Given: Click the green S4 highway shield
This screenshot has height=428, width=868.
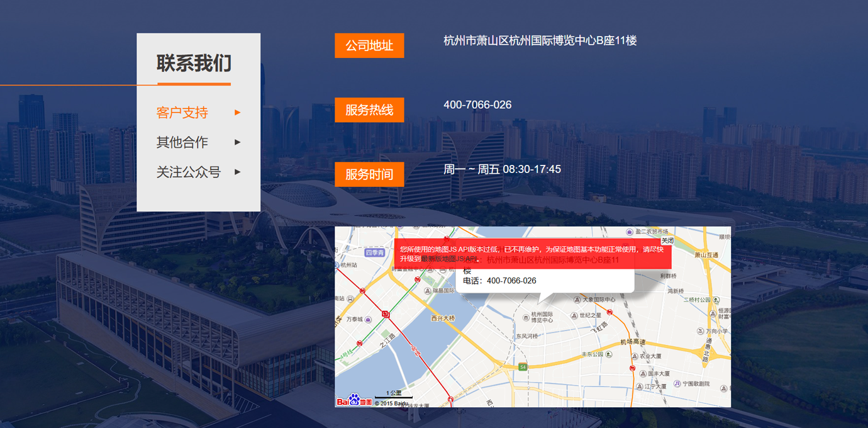Looking at the screenshot, I should pos(523,367).
